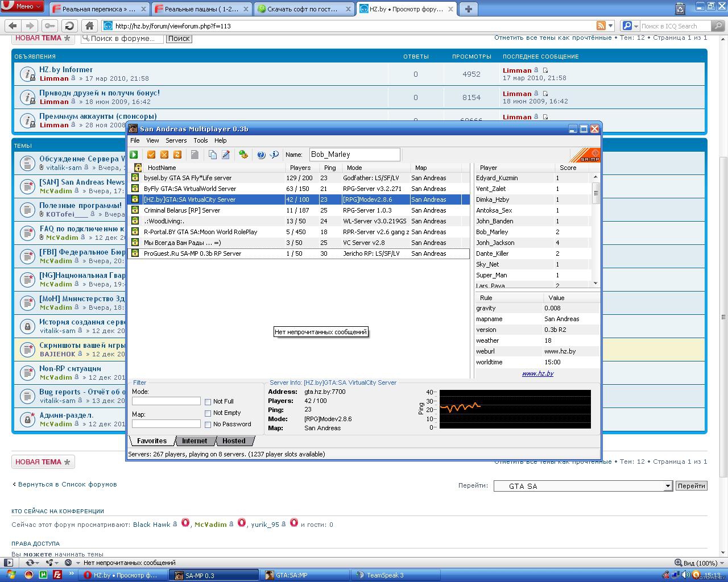The width and height of the screenshot is (728, 582).
Task: Select bysel.by GTA SA Fly*Life server row
Action: 300,178
